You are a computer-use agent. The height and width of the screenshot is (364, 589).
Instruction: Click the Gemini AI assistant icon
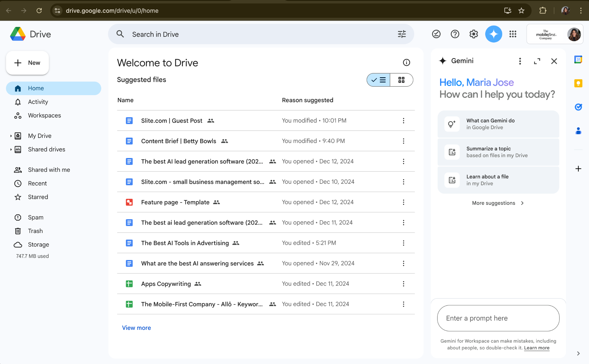pos(494,34)
